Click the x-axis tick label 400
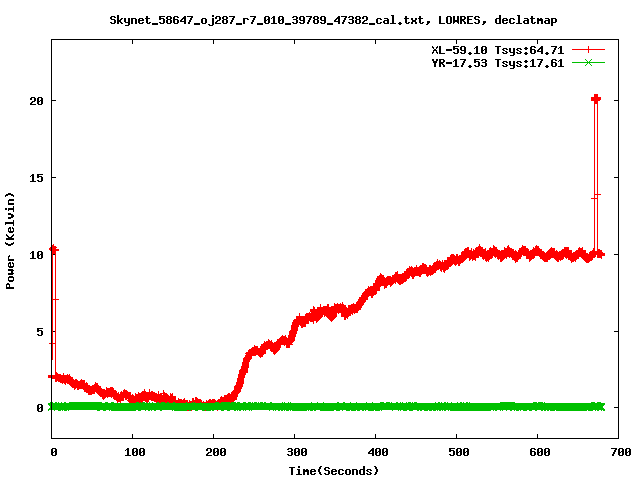640x480 pixels. coord(378,452)
